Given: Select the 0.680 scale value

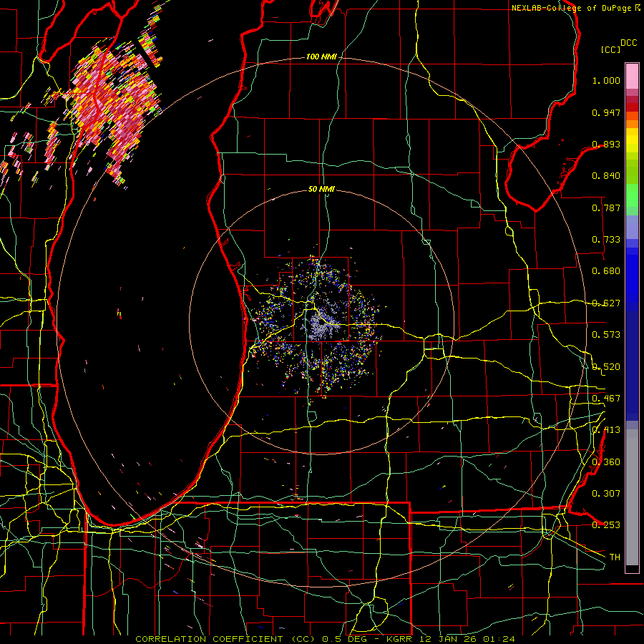Looking at the screenshot, I should pos(606,271).
